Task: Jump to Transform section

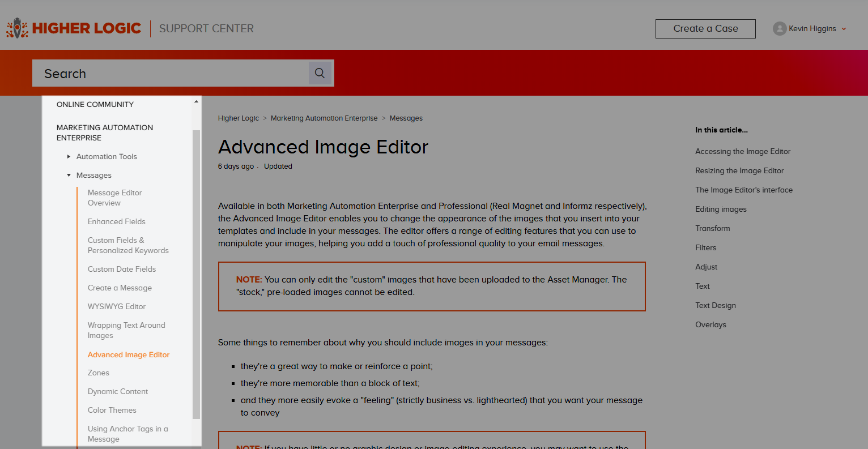Action: 713,228
